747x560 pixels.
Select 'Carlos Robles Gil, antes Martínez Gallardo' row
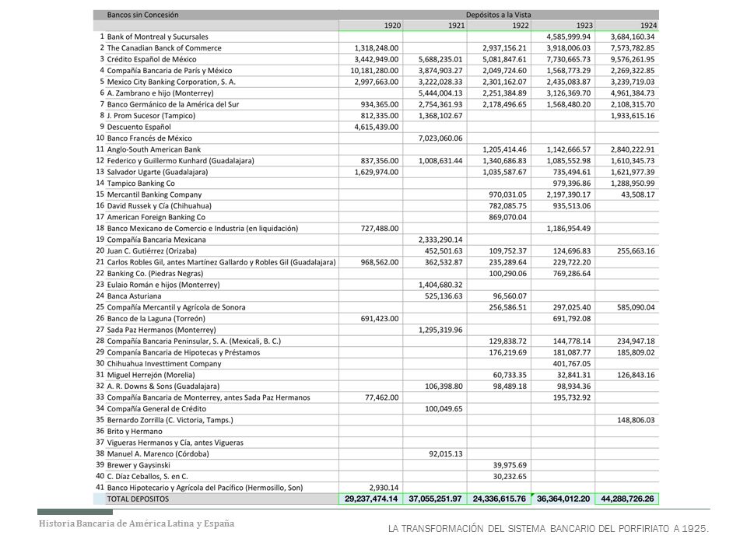click(221, 262)
